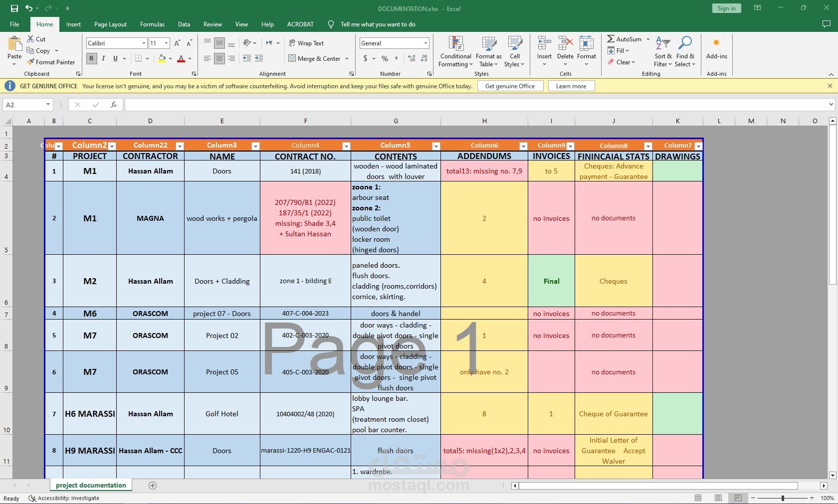Toggle Bold formatting
The image size is (838, 504).
[91, 58]
